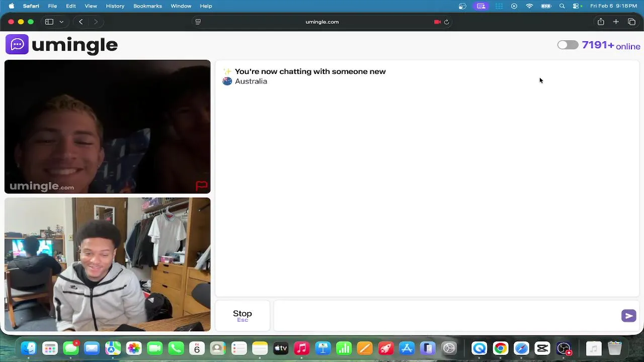Click the umingle.com address bar
The width and height of the screenshot is (644, 362).
[x=322, y=22]
